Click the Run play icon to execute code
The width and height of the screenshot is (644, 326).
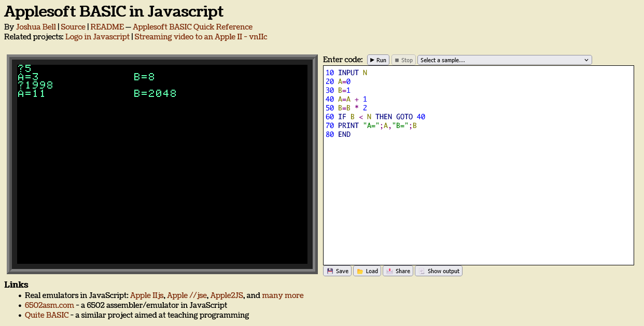(371, 60)
